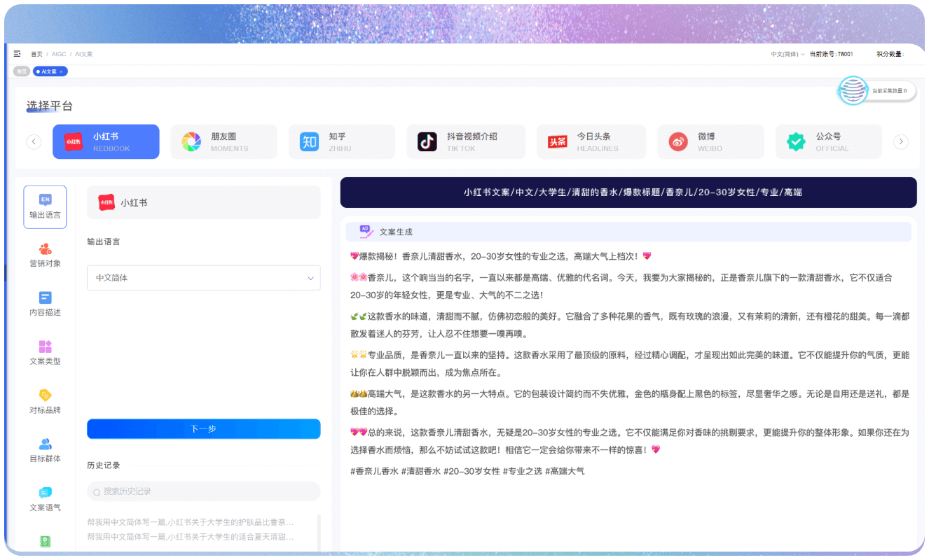Screen dimensions: 929x560
Task: Click the 搜索历史记录 search field
Action: [x=203, y=491]
